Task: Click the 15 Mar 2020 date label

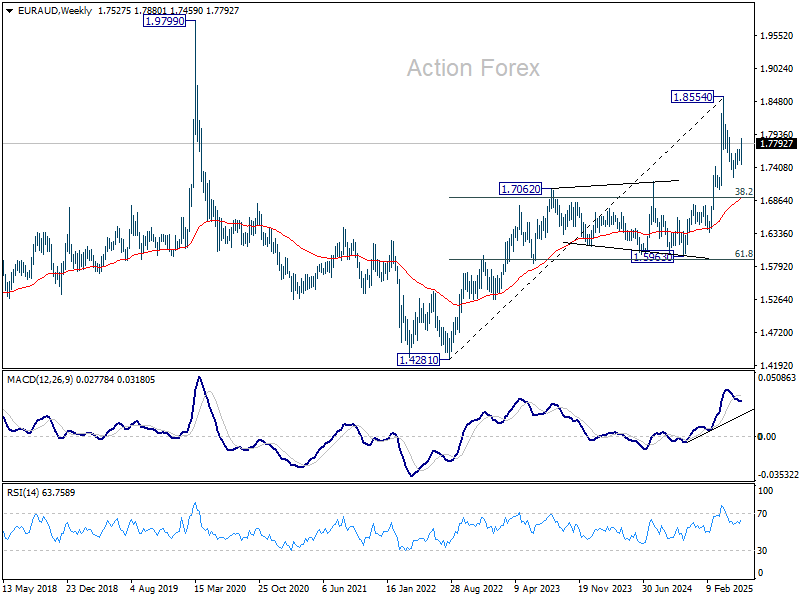Action: tap(220, 588)
